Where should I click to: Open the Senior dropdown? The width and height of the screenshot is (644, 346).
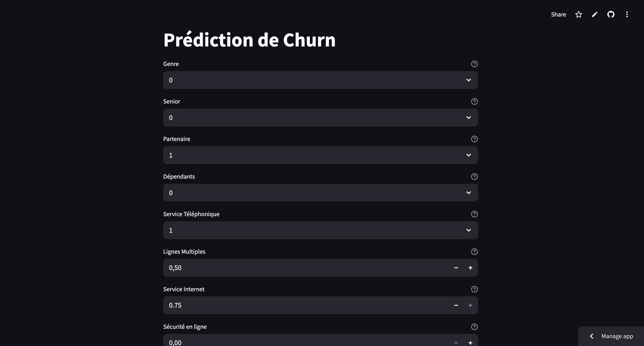point(320,118)
